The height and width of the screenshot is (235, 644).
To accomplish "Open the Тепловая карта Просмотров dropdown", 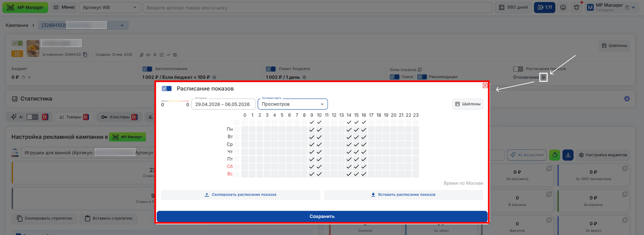I will [x=293, y=104].
